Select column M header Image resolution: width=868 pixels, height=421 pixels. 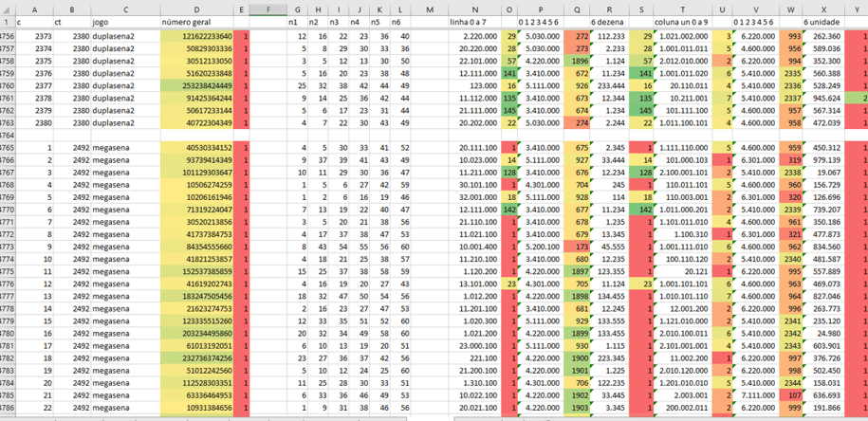tap(429, 9)
